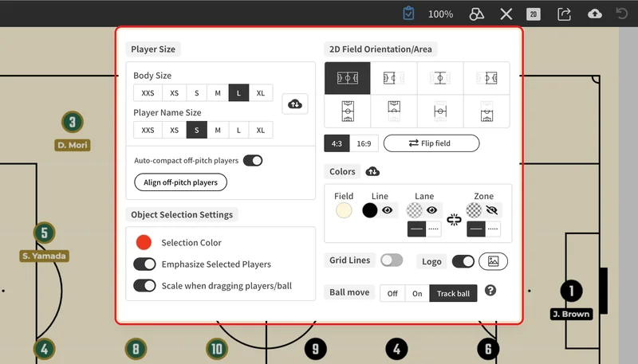Set player name size to S
Image resolution: width=638 pixels, height=364 pixels.
(196, 130)
